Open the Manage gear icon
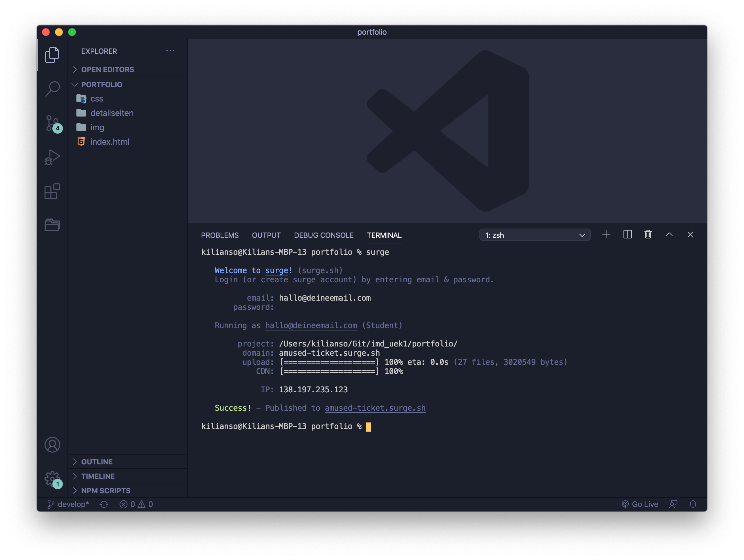Image resolution: width=744 pixels, height=560 pixels. click(x=53, y=479)
